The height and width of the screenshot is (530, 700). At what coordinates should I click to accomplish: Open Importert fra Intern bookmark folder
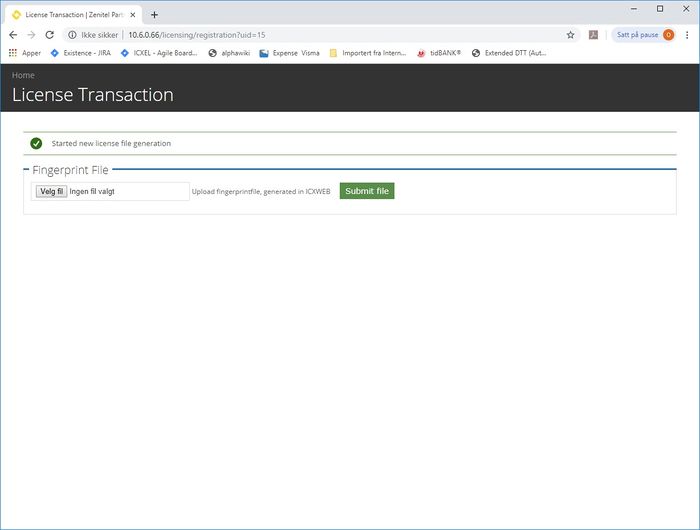coord(368,53)
